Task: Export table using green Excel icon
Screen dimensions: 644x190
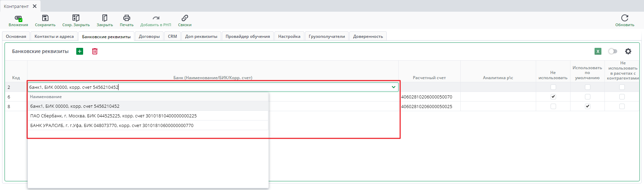Action: pyautogui.click(x=598, y=51)
